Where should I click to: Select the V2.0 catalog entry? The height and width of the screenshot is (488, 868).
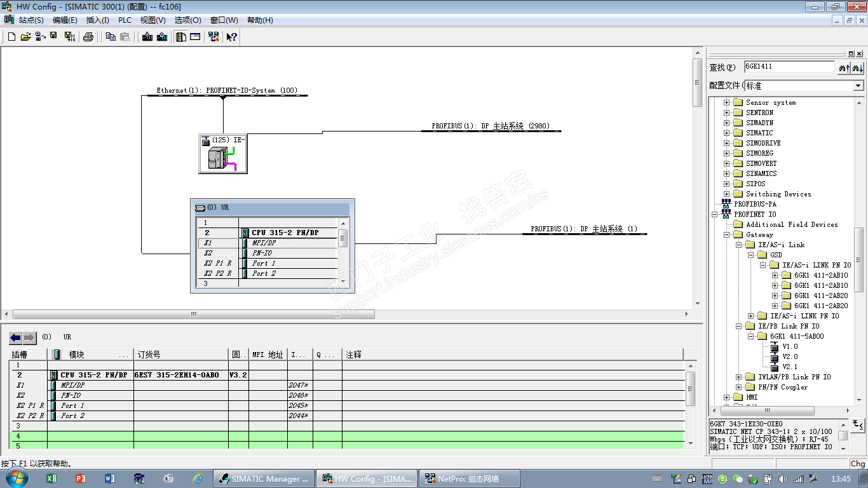790,357
